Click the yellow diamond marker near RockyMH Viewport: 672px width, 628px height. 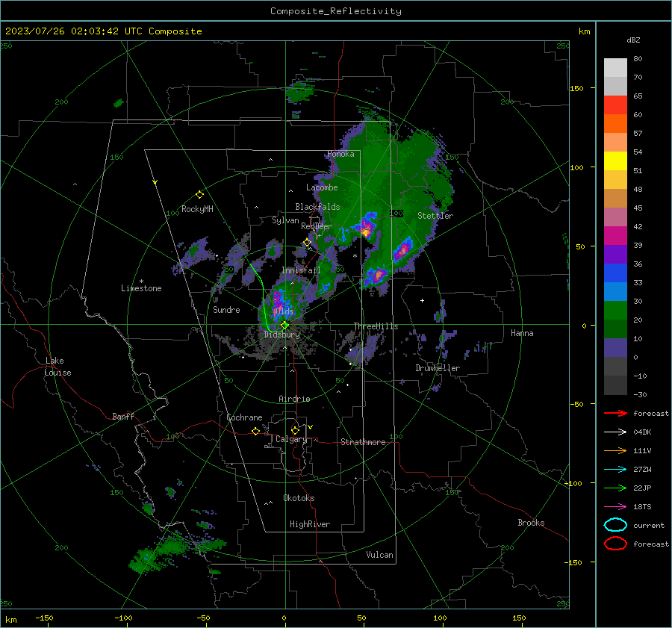coord(199,195)
